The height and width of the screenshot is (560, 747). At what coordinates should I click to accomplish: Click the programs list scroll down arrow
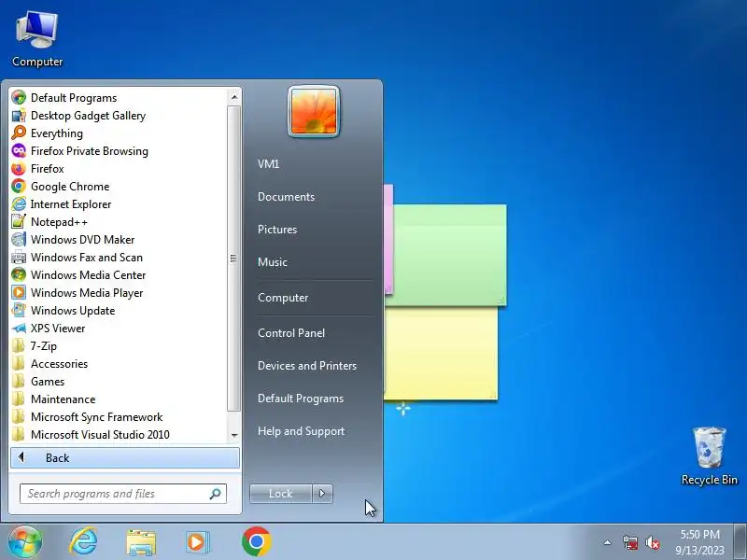tap(234, 435)
